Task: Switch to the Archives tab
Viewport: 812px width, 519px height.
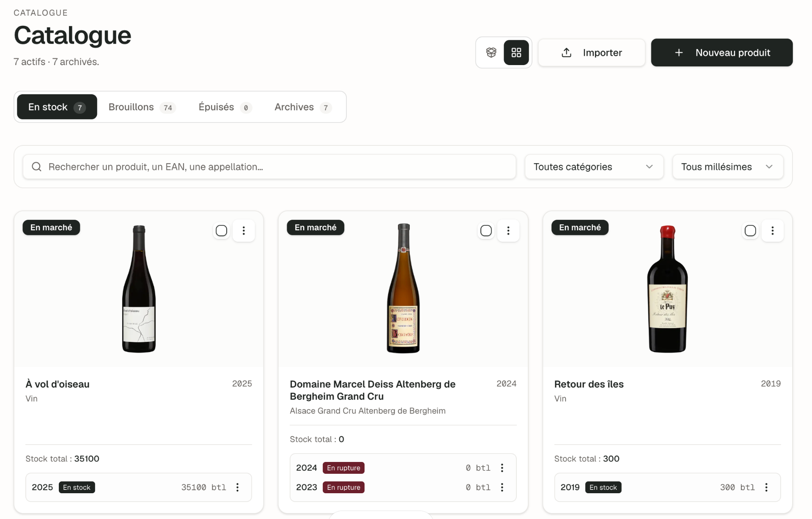Action: (302, 107)
